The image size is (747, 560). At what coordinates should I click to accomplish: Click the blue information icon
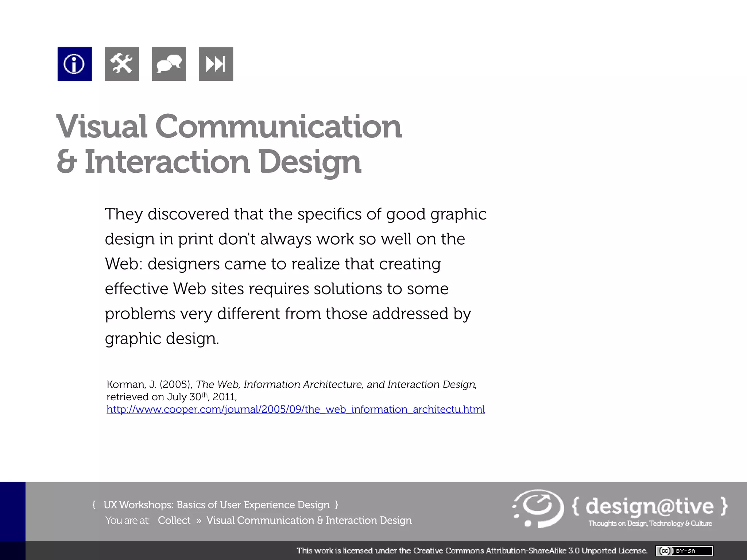point(74,64)
